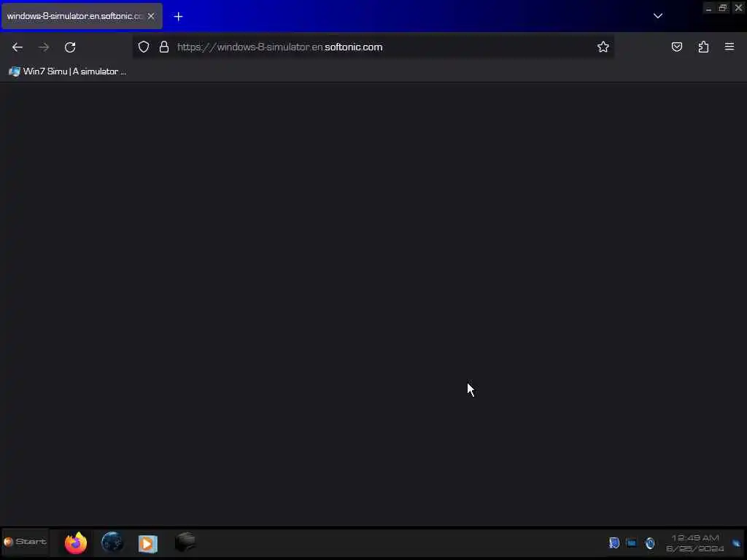
Task: Open the tracking protection shield
Action: (x=144, y=47)
